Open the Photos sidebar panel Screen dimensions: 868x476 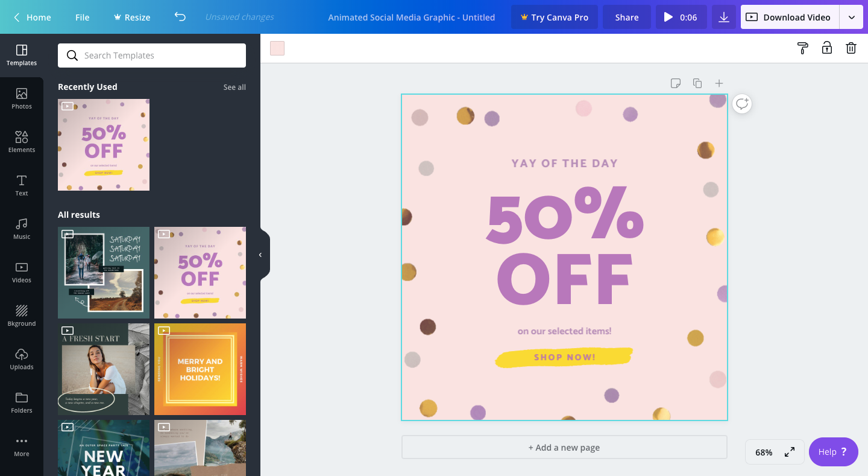pyautogui.click(x=22, y=99)
